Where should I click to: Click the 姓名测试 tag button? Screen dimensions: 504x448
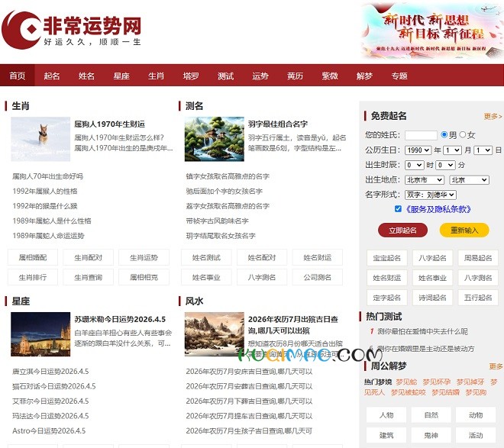pyautogui.click(x=206, y=257)
